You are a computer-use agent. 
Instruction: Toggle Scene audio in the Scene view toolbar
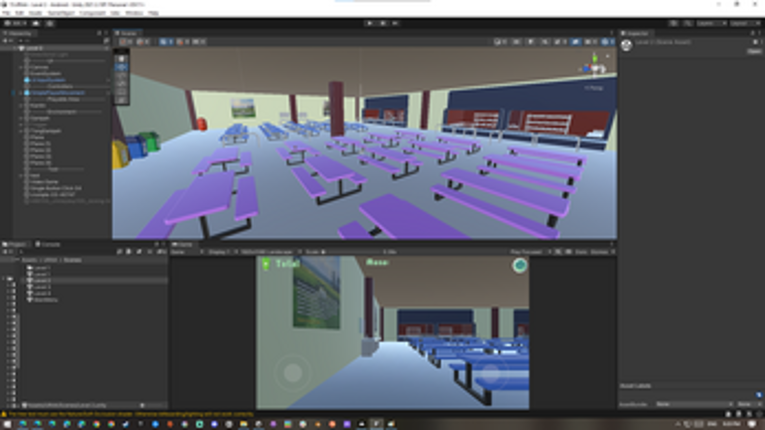tap(545, 42)
